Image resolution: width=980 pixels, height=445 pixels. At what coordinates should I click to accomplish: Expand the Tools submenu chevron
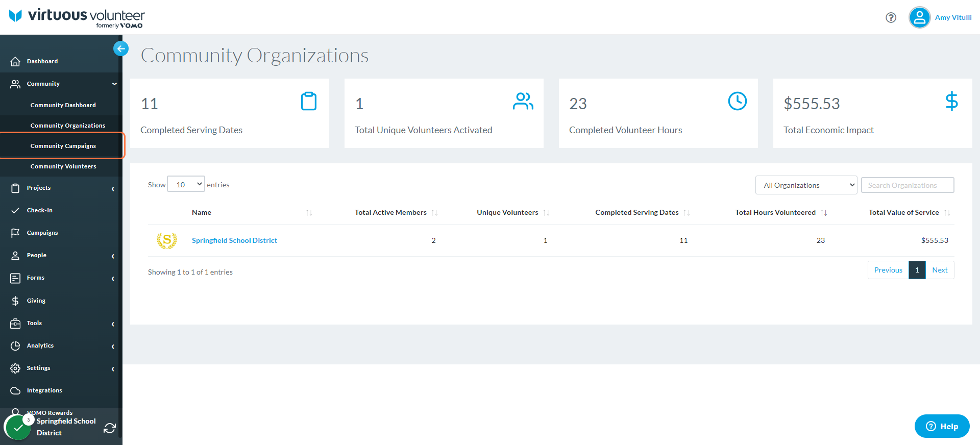point(113,324)
